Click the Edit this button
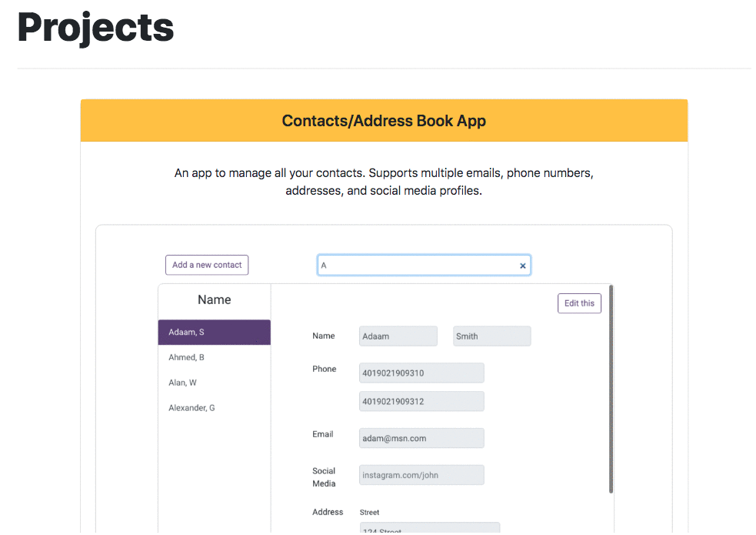This screenshot has width=756, height=535. pos(579,303)
